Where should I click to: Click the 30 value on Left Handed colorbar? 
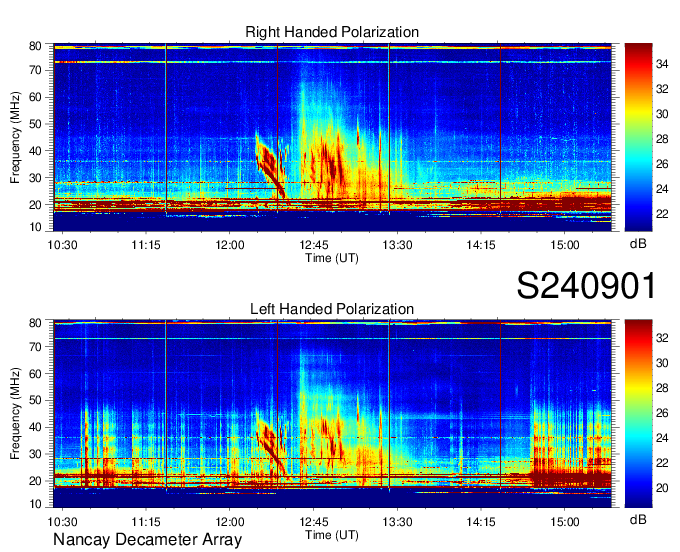[662, 363]
